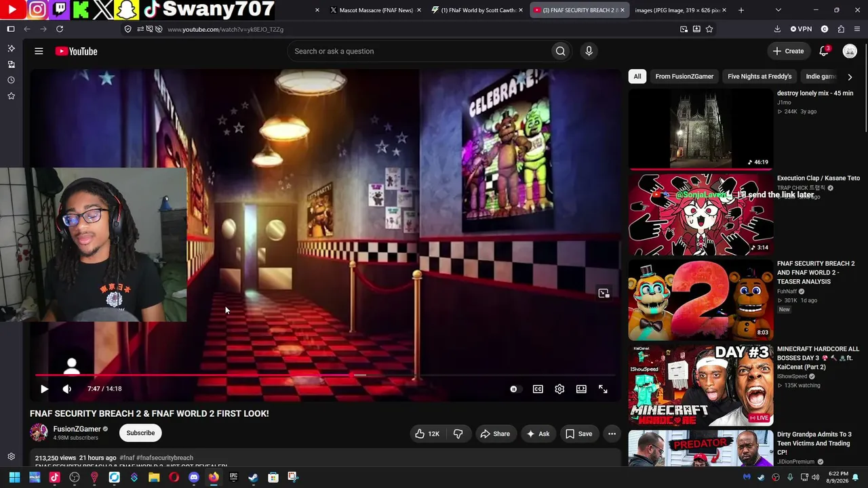This screenshot has width=868, height=488.
Task: Show more filter chips with right arrow
Action: [850, 77]
